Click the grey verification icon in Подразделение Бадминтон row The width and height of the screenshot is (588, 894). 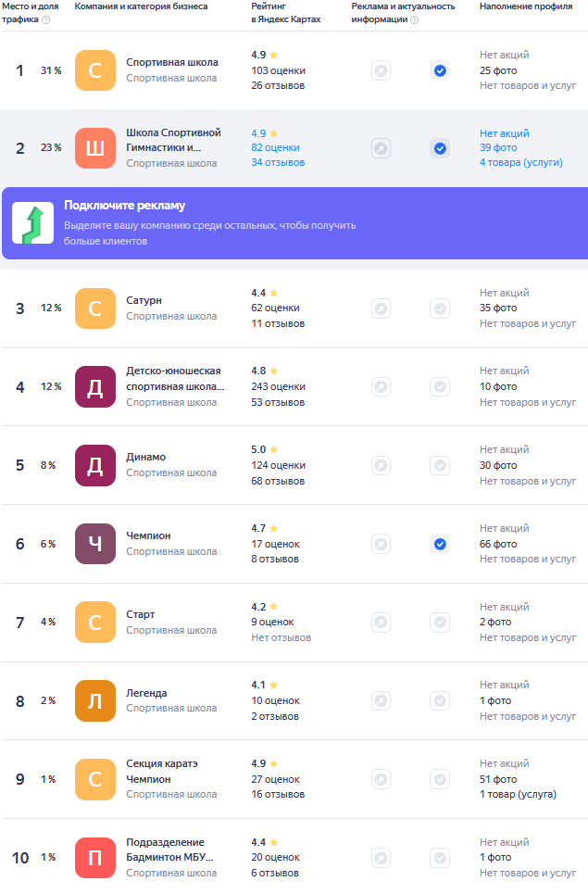coord(440,858)
